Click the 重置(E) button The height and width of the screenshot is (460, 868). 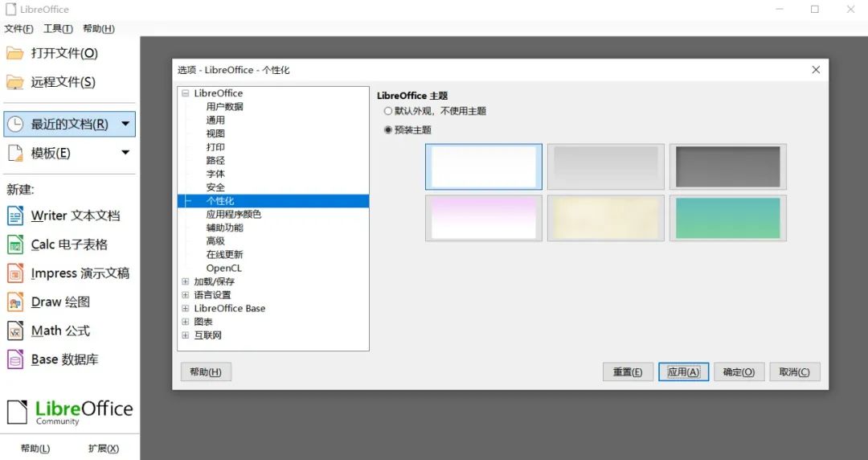[x=628, y=372]
